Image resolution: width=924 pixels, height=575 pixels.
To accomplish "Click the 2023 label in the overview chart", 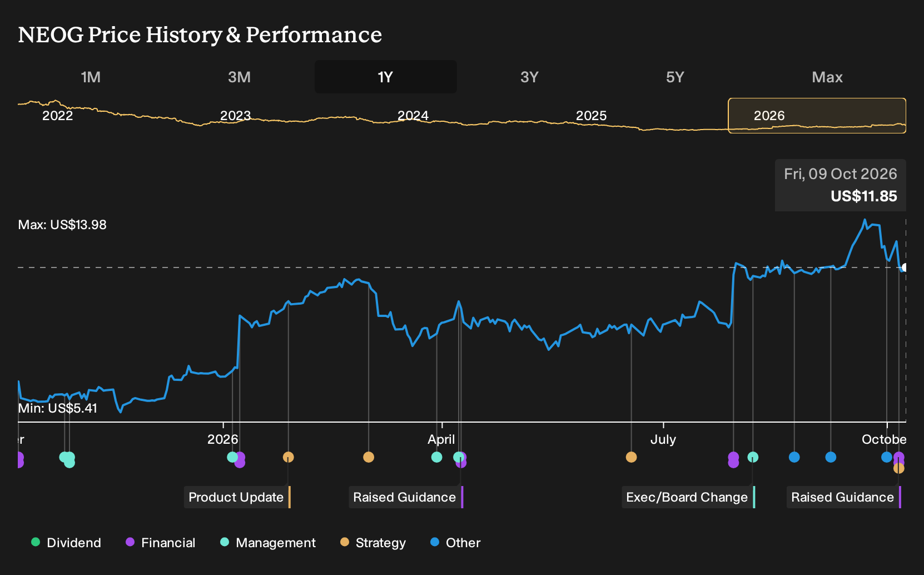I will tap(236, 116).
